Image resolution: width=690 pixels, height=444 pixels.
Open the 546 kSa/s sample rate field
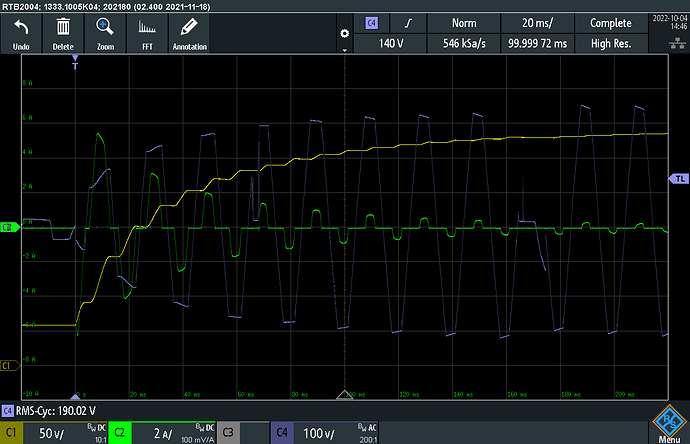coord(464,44)
